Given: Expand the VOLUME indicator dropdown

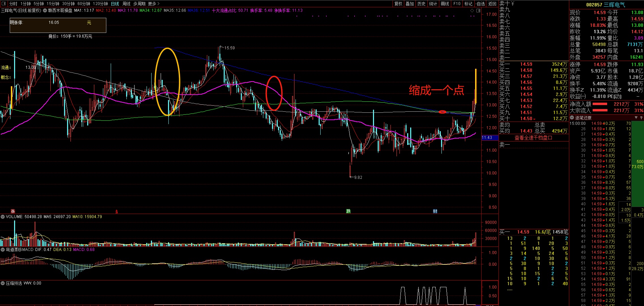Looking at the screenshot, I should tap(3, 217).
